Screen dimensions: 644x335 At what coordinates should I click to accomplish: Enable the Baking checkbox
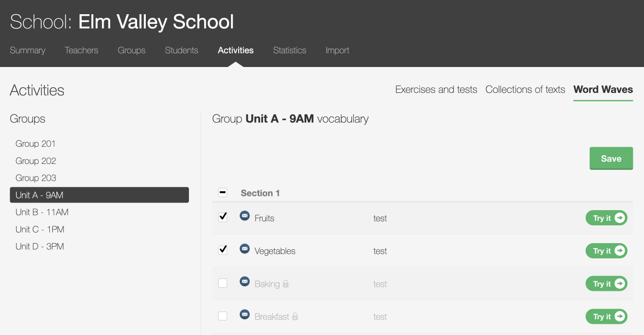[222, 283]
